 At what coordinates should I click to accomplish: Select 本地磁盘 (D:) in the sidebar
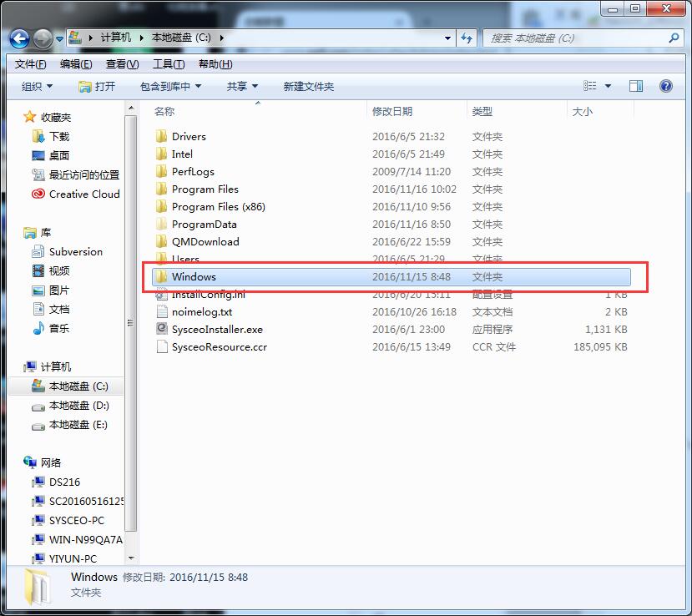pos(78,405)
